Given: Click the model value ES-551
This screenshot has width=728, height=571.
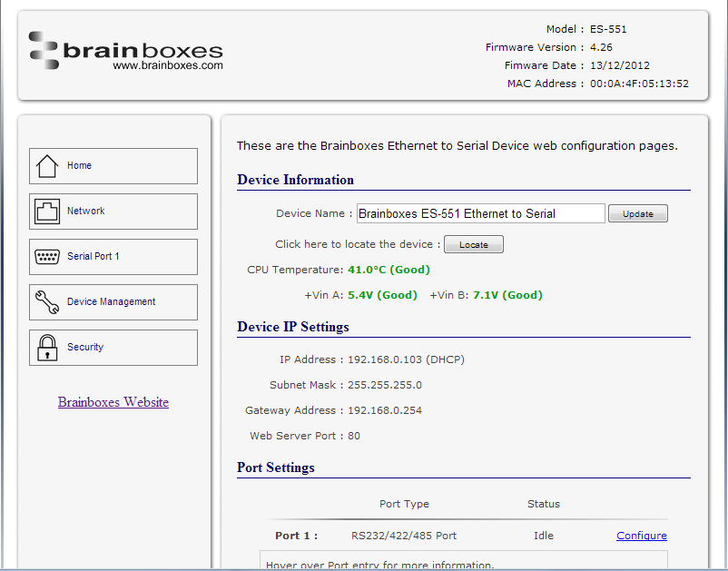Looking at the screenshot, I should (608, 29).
